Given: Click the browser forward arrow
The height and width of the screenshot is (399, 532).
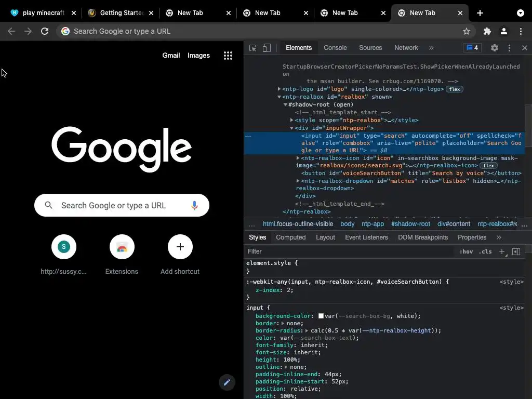Looking at the screenshot, I should 28,31.
